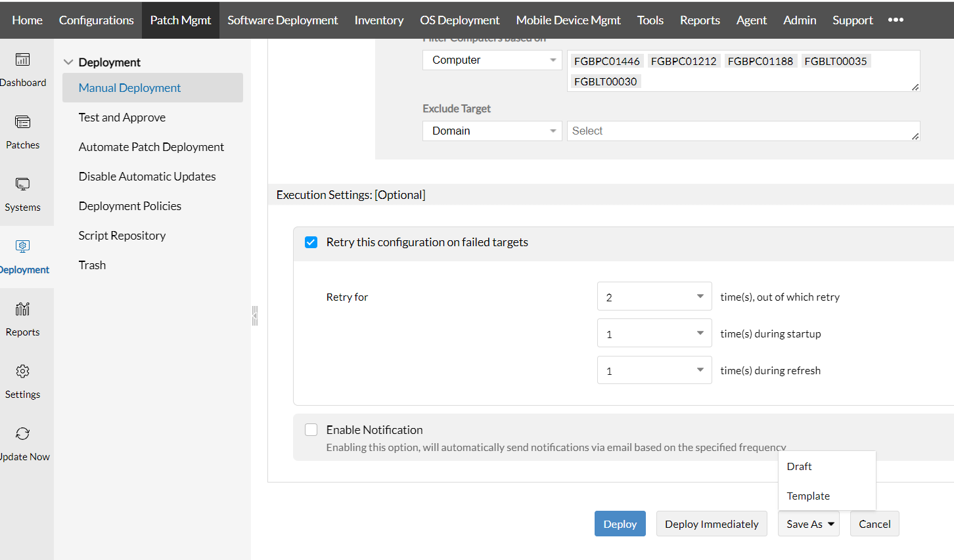
Task: Open the Admin tab
Action: pyautogui.click(x=800, y=20)
